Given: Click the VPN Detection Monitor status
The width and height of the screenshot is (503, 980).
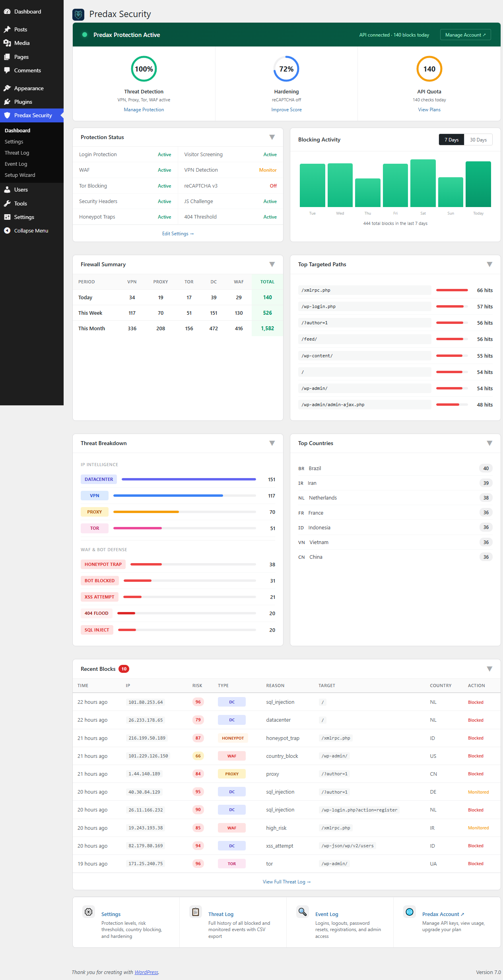Looking at the screenshot, I should click(x=268, y=170).
